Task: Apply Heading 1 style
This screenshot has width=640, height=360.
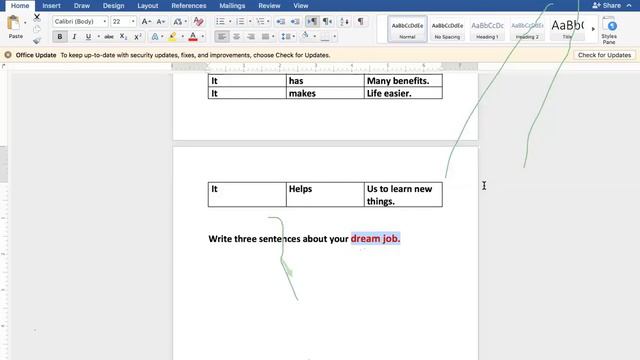Action: [487, 29]
